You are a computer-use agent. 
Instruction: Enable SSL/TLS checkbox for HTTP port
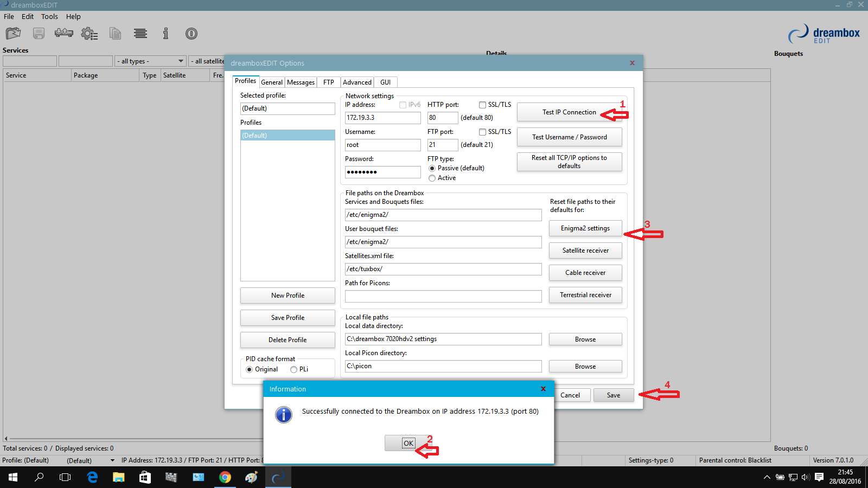pos(482,105)
